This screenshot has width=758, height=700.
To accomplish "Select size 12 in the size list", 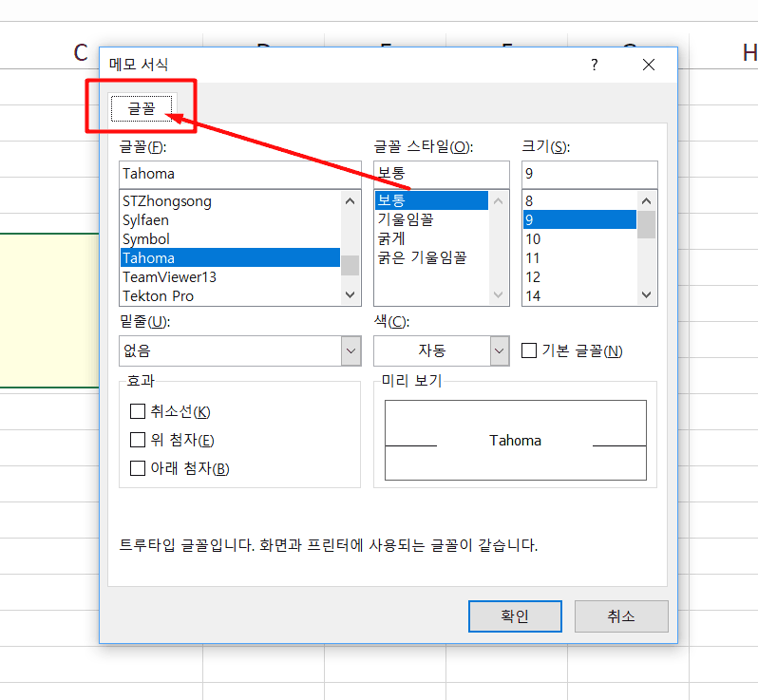I will (x=579, y=277).
